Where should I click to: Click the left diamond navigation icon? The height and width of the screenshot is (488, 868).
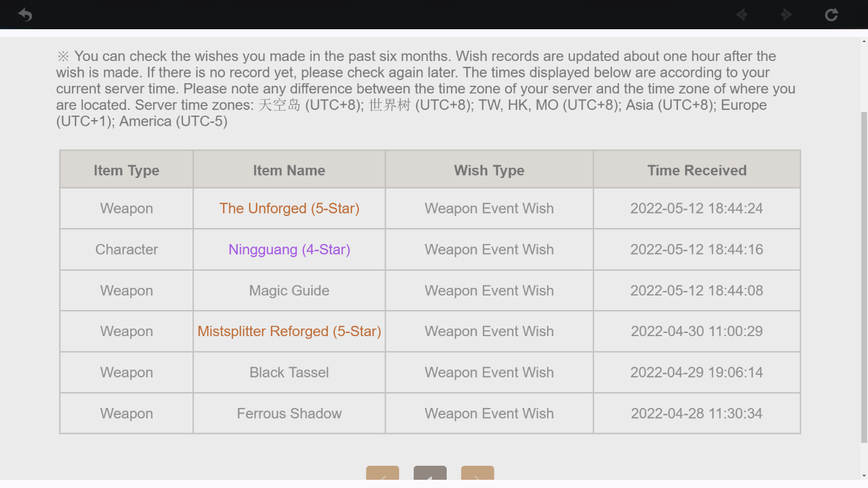(x=741, y=15)
